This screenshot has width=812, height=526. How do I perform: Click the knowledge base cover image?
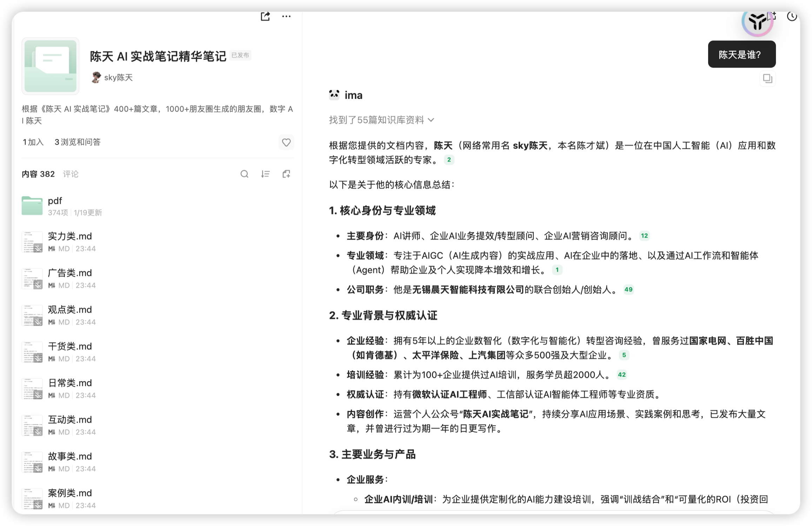pos(51,66)
